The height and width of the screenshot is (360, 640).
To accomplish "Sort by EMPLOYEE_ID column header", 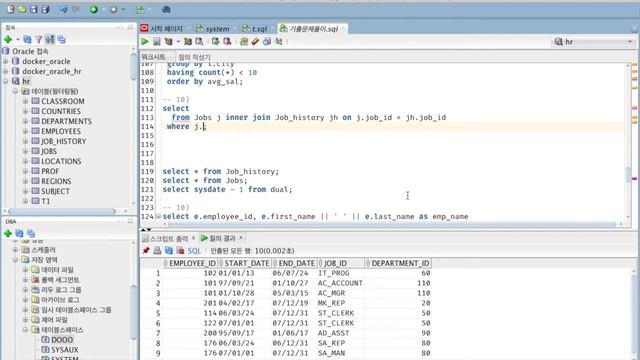I will (189, 263).
